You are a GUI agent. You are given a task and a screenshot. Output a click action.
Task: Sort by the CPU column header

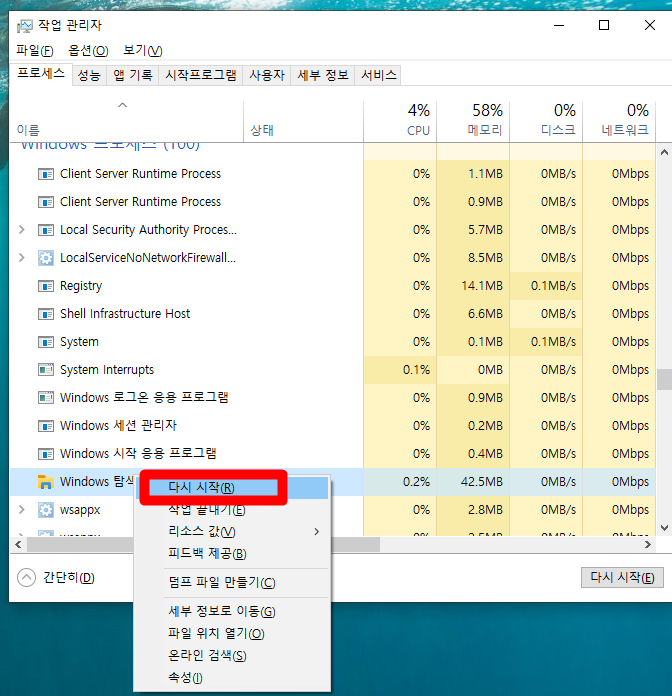tap(400, 122)
